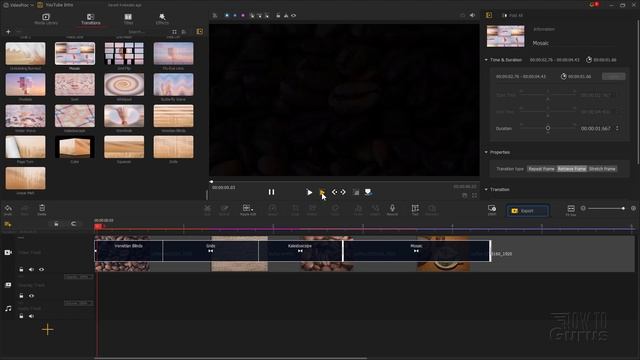
Task: Mute the Video Track speaker icon
Action: tap(31, 269)
